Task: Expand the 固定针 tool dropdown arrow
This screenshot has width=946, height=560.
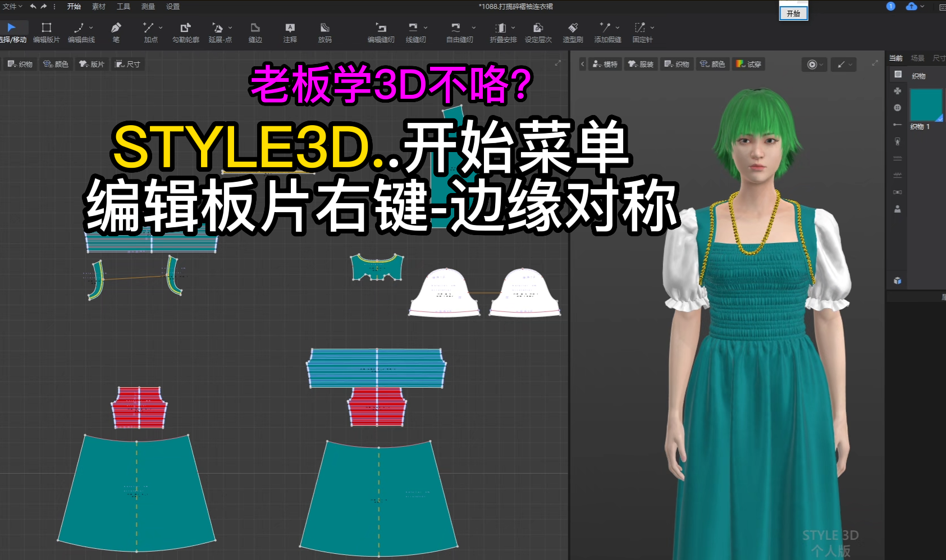Action: (x=652, y=27)
